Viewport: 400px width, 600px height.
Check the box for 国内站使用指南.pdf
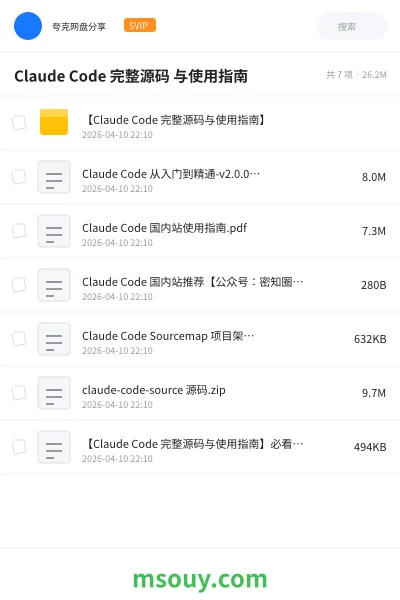point(19,231)
